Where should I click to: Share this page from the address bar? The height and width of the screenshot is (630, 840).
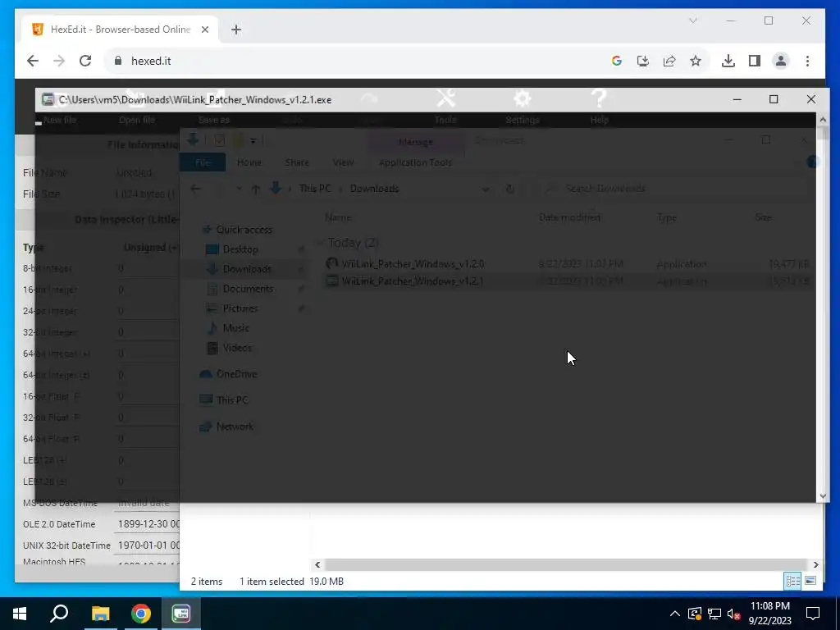(669, 61)
